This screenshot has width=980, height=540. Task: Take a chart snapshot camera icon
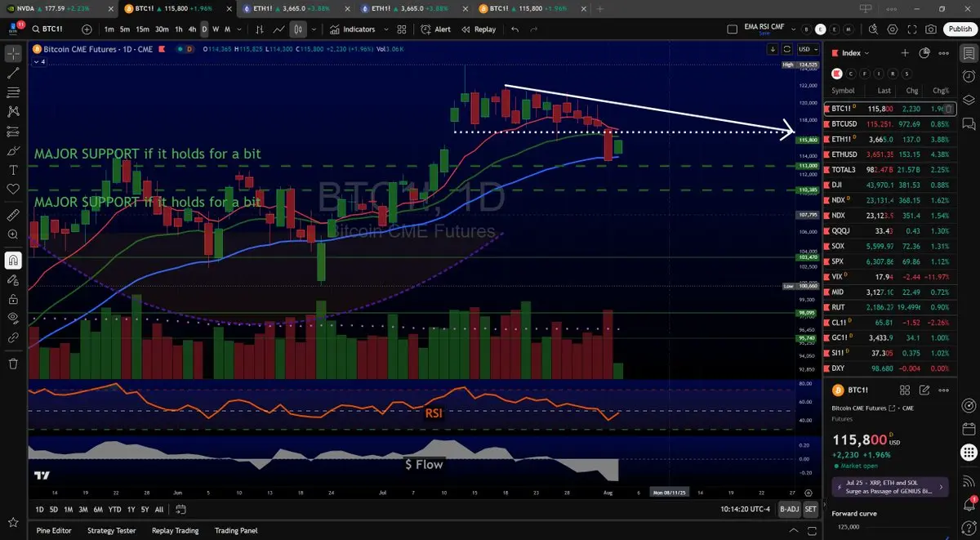coord(931,29)
